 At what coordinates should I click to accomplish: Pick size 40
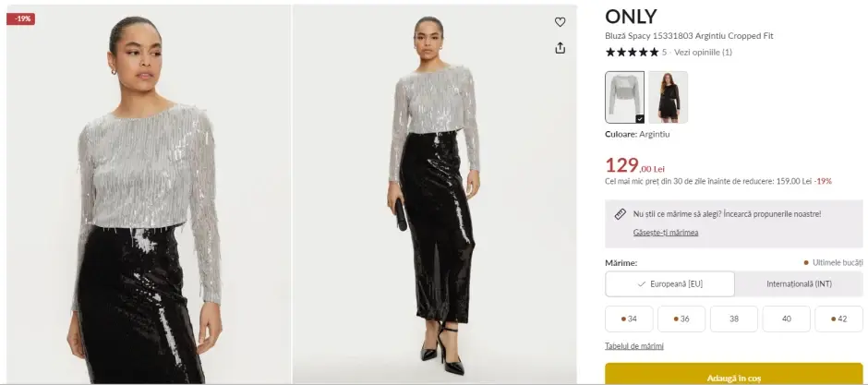(x=786, y=319)
